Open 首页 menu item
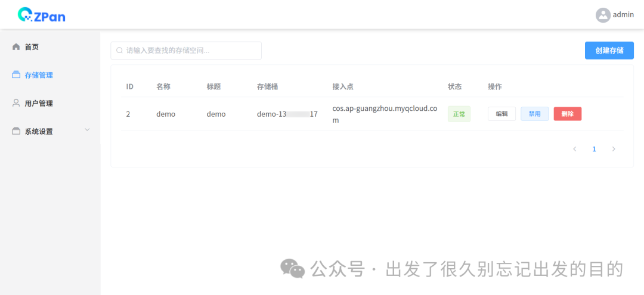 pos(32,47)
